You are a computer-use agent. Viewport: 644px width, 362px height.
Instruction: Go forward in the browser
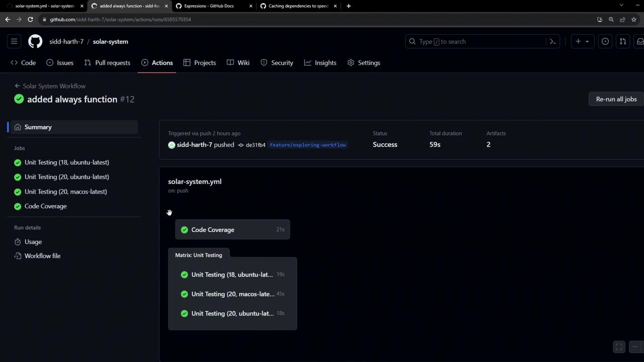click(x=19, y=19)
